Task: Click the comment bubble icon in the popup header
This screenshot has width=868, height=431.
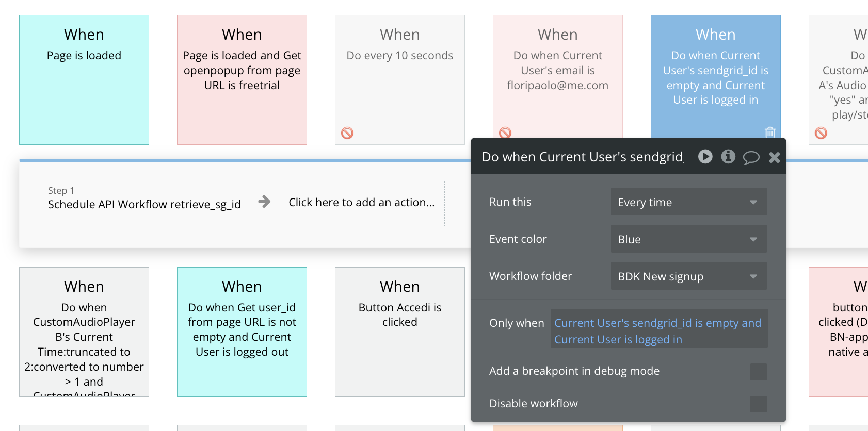Action: 751,157
